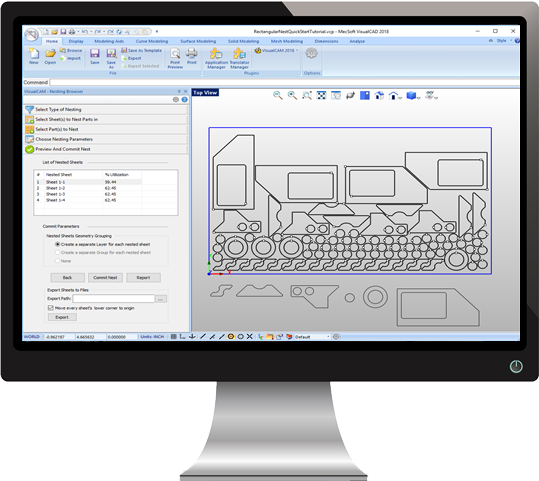The height and width of the screenshot is (481, 539).
Task: Open the Dimensions ribbon tab
Action: point(326,41)
